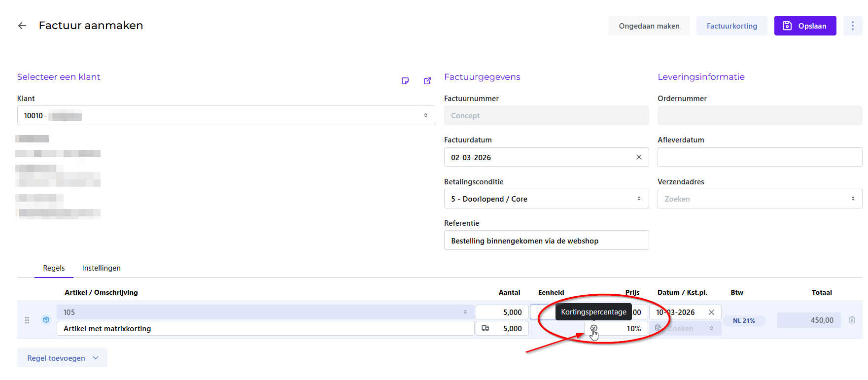Clear the line date 10-03-2026
The width and height of the screenshot is (868, 380).
711,312
